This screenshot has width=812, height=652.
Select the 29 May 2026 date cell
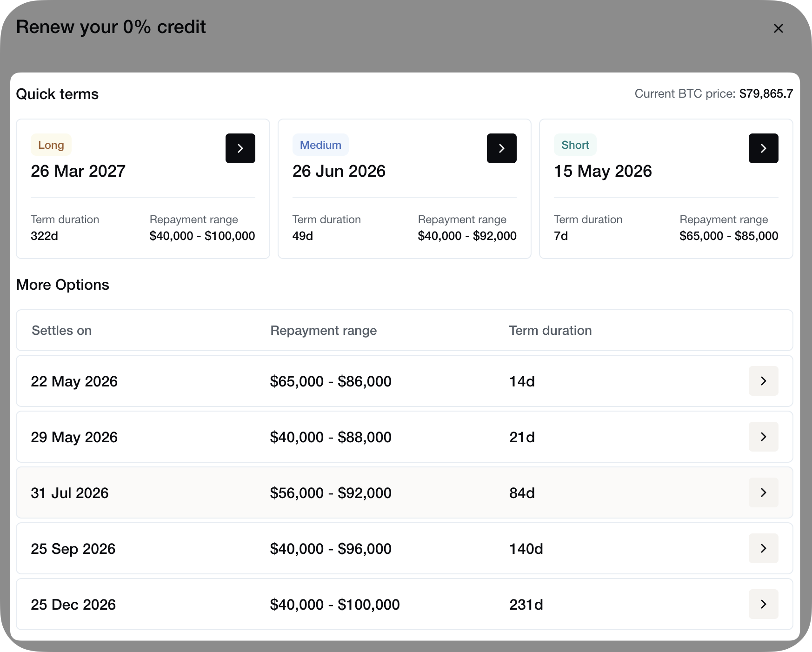click(x=74, y=437)
